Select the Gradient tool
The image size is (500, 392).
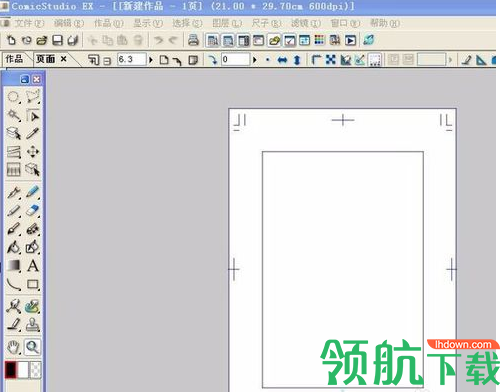click(x=14, y=266)
